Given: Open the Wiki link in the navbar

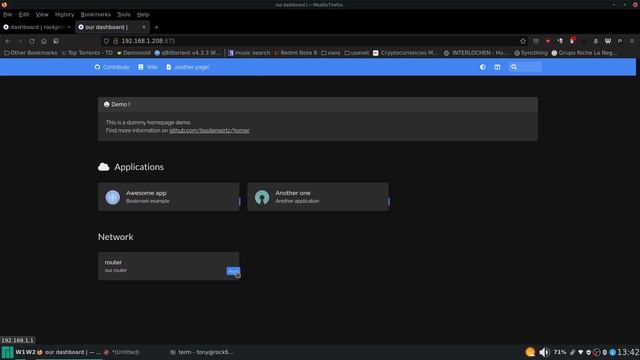Looking at the screenshot, I should point(148,67).
